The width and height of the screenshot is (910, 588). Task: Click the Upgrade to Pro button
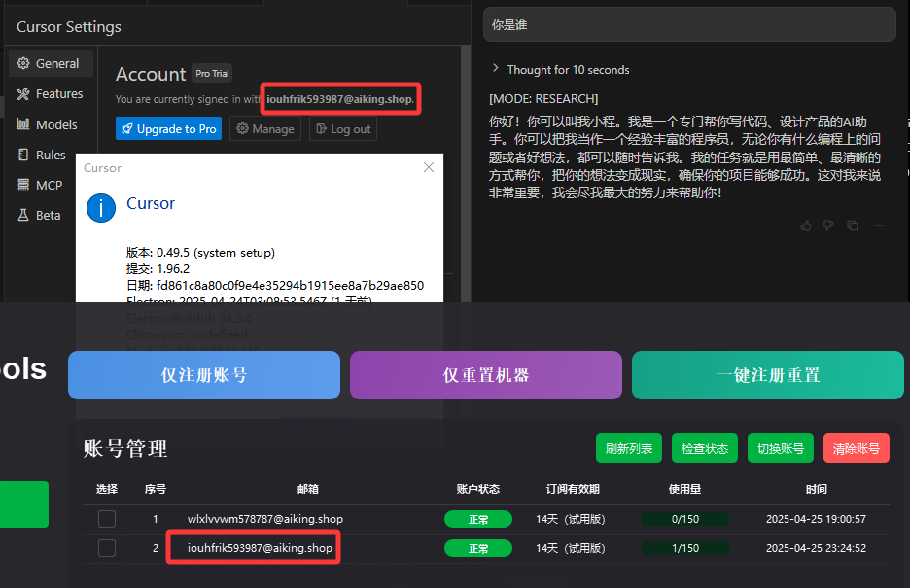(x=169, y=128)
